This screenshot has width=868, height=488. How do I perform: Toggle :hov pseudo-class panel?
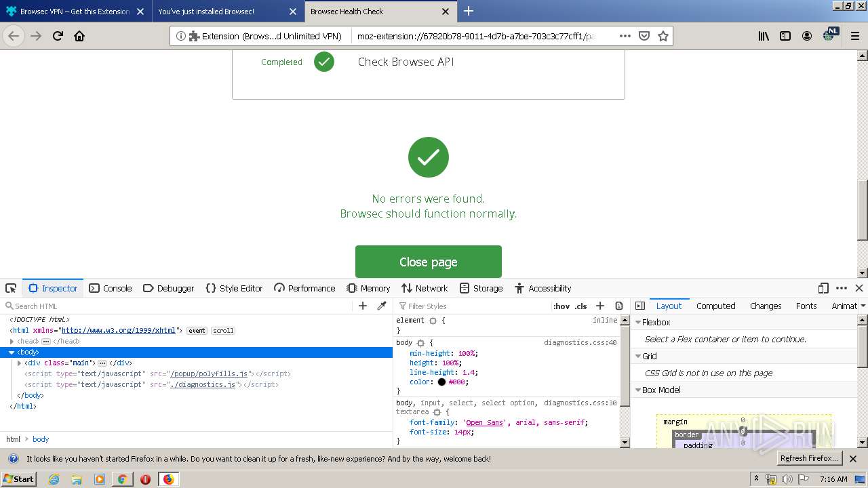(561, 306)
